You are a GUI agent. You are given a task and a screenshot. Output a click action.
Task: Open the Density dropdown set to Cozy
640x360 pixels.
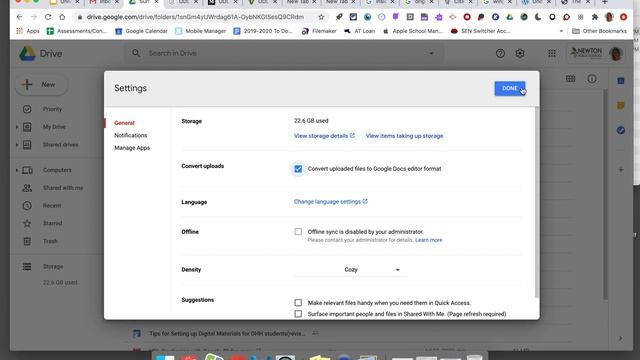point(350,270)
